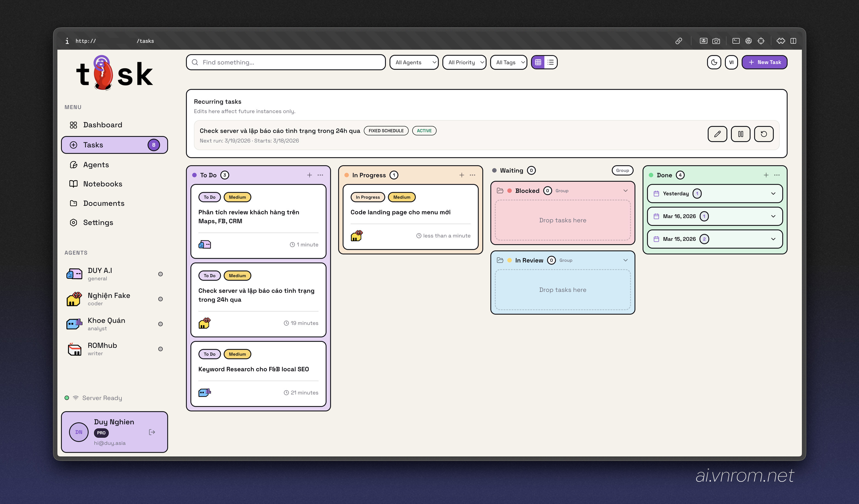Click the New Task button
Image resolution: width=859 pixels, height=504 pixels.
(x=764, y=62)
